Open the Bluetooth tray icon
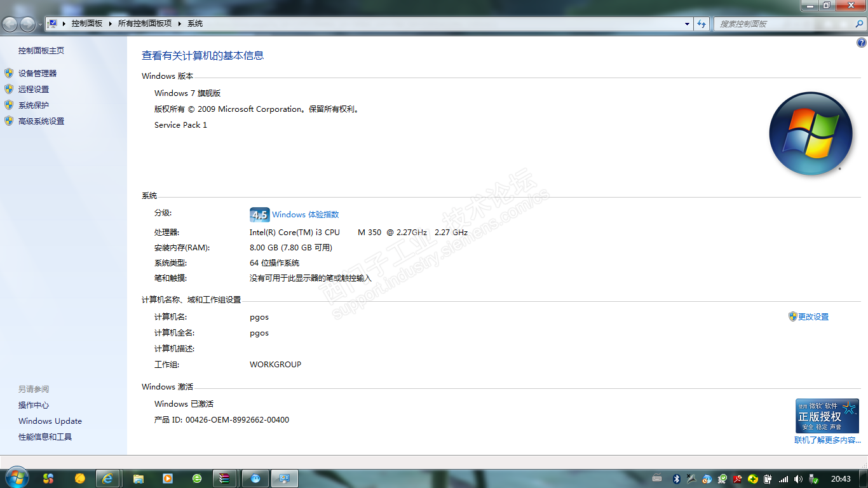This screenshot has height=488, width=868. [677, 479]
